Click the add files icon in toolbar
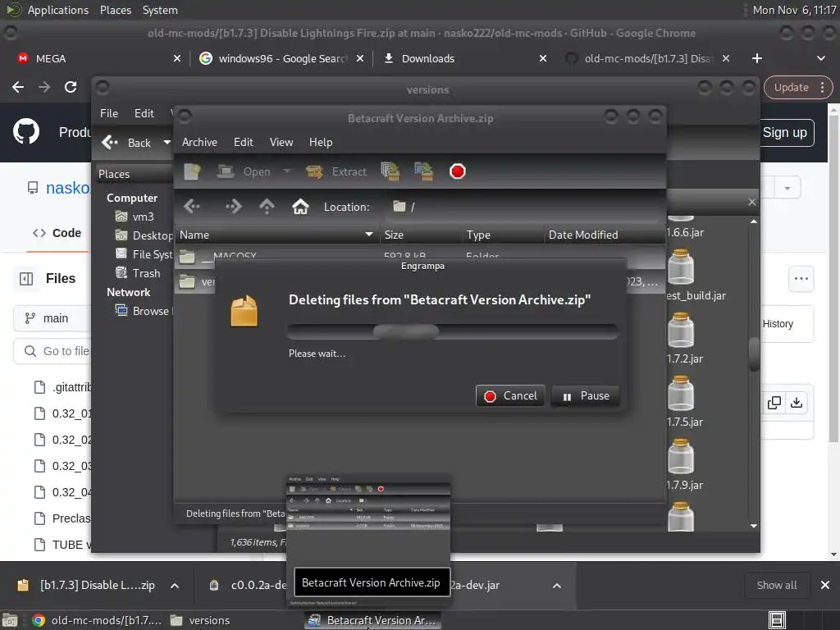840x630 pixels. coord(390,171)
